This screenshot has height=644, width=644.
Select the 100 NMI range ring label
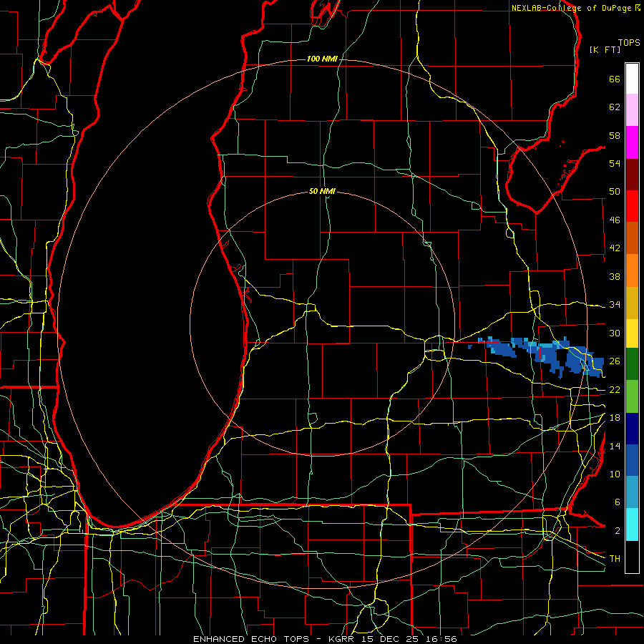(322, 59)
